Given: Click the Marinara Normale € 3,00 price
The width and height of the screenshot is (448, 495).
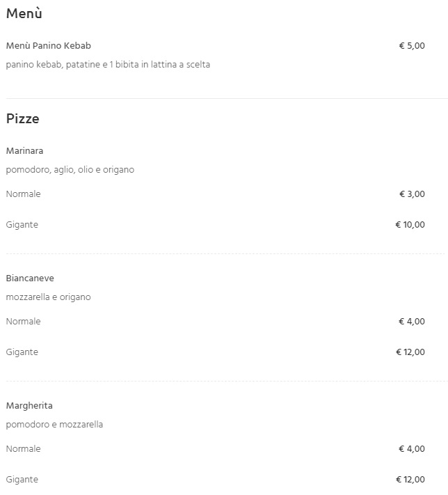Looking at the screenshot, I should tap(412, 194).
